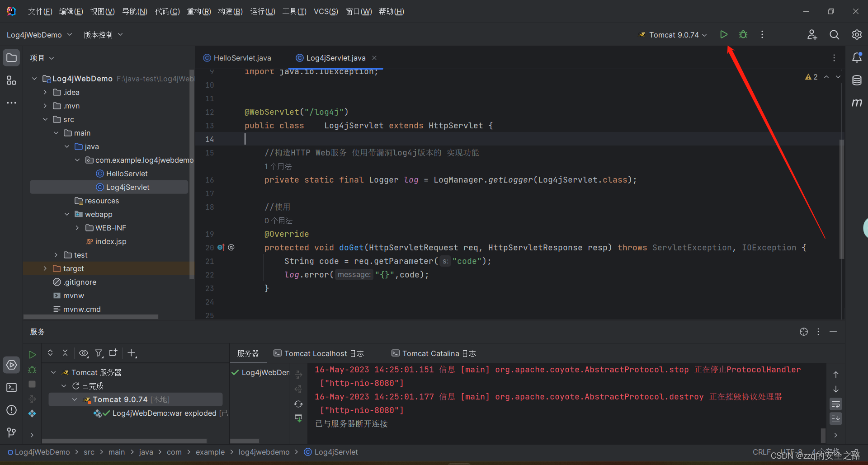Click the 1 个用法 usages hint

(278, 166)
